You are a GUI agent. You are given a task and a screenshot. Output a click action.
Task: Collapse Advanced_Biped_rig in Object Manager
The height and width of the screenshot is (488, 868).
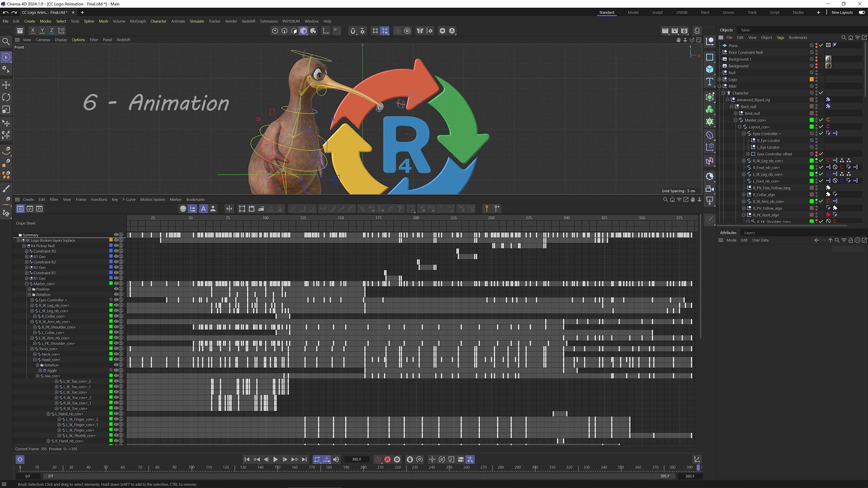pos(727,100)
